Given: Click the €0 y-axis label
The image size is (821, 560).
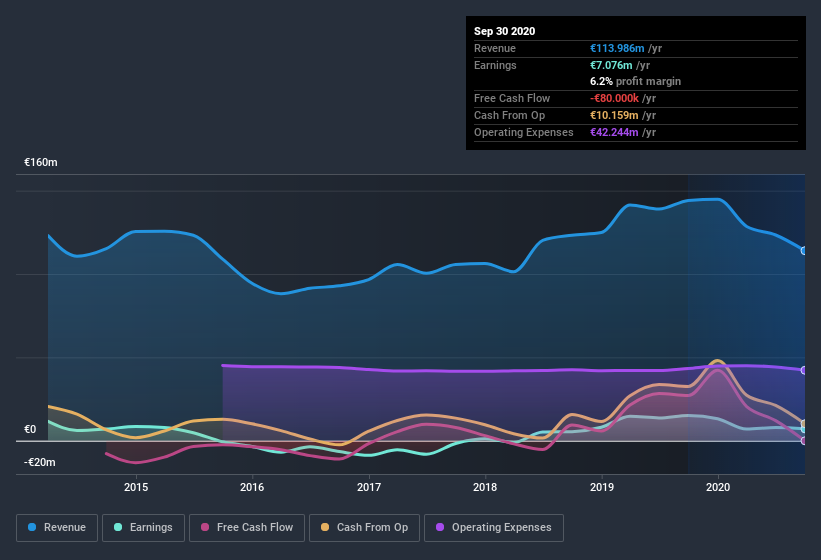Looking at the screenshot, I should pyautogui.click(x=30, y=430).
